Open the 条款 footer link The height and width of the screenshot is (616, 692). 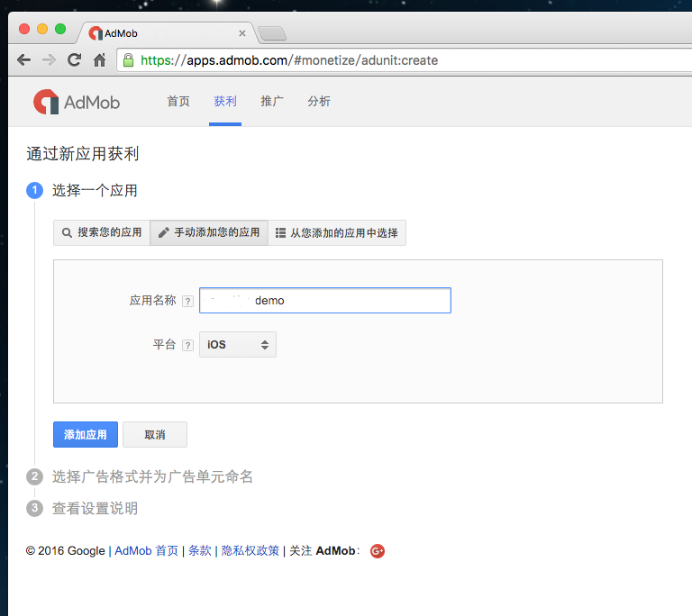tap(200, 550)
